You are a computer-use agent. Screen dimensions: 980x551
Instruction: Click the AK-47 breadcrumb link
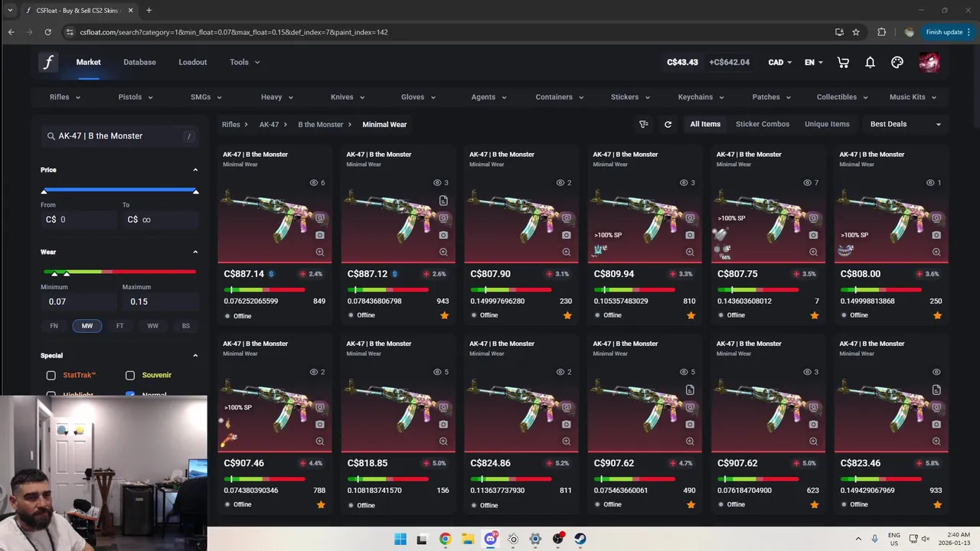pos(269,124)
